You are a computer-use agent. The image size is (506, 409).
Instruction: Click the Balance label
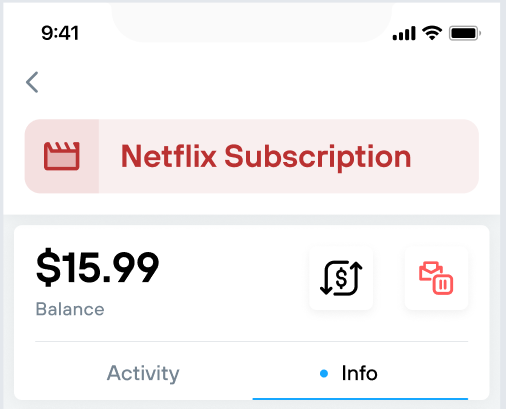[70, 309]
